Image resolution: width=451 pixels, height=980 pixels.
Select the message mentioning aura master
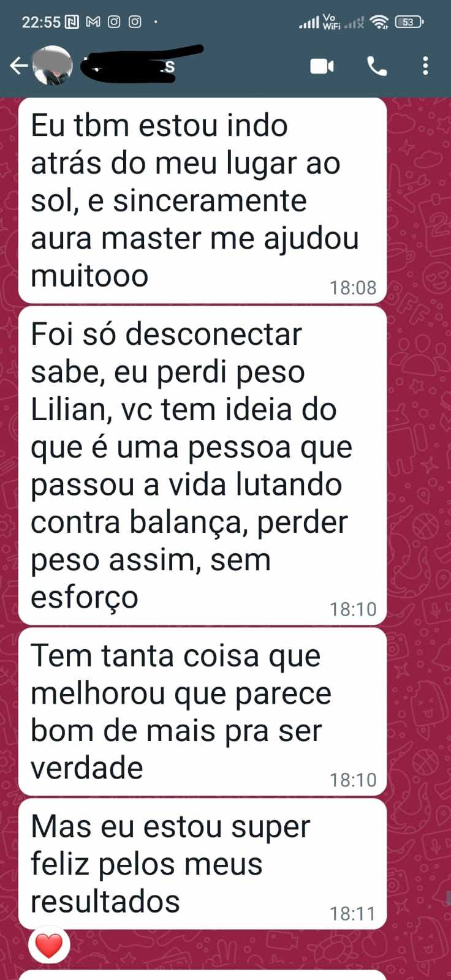(x=203, y=200)
